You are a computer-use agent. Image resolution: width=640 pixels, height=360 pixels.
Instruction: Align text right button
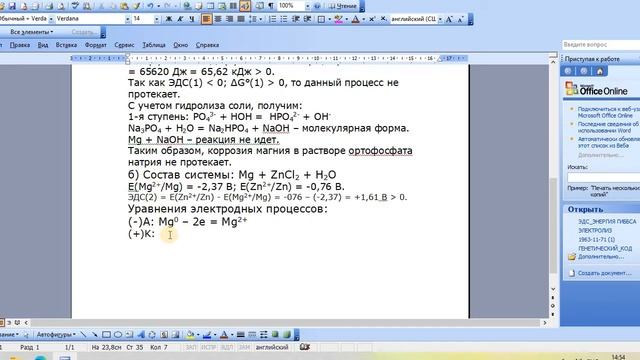coord(229,19)
